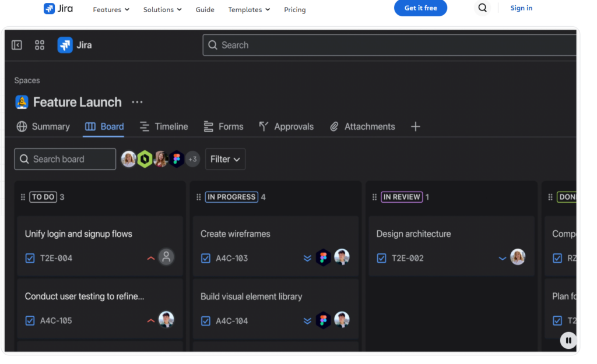Expand the Templates menu
597x364 pixels.
point(249,9)
